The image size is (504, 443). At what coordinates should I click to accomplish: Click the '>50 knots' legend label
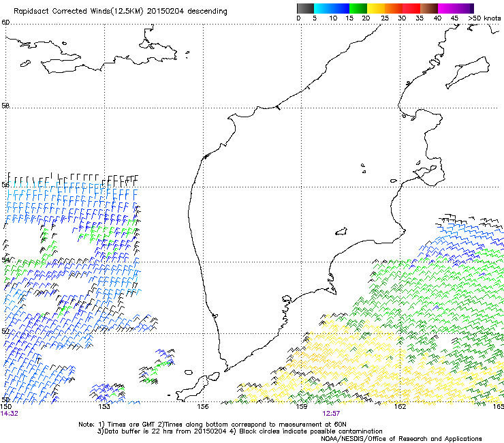(x=484, y=18)
